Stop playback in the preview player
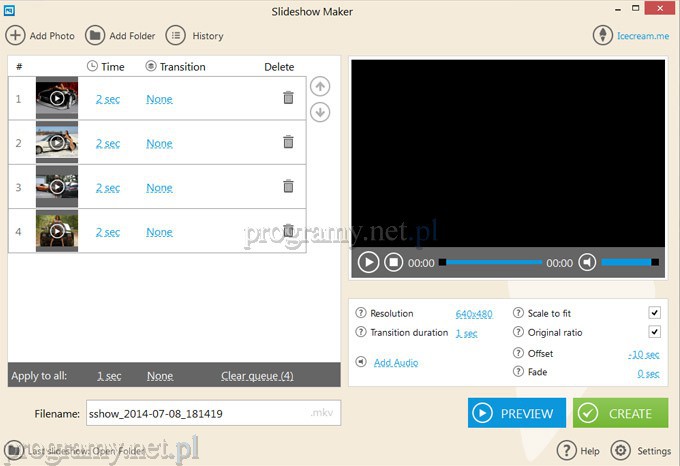 pos(394,263)
